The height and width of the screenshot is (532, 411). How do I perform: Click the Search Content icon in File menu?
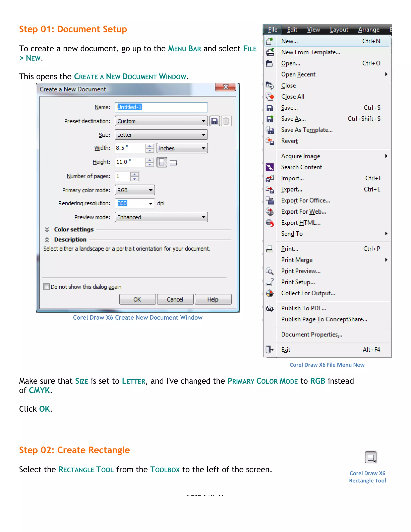tap(270, 167)
